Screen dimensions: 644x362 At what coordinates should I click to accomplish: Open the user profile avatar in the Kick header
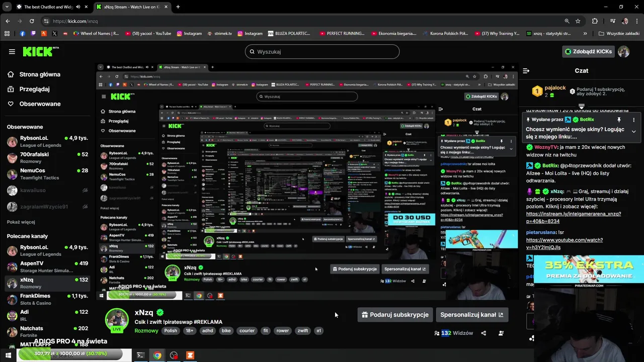click(624, 51)
